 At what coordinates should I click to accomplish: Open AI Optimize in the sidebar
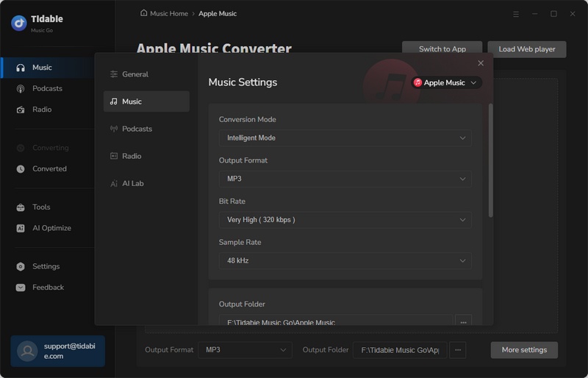pos(51,228)
